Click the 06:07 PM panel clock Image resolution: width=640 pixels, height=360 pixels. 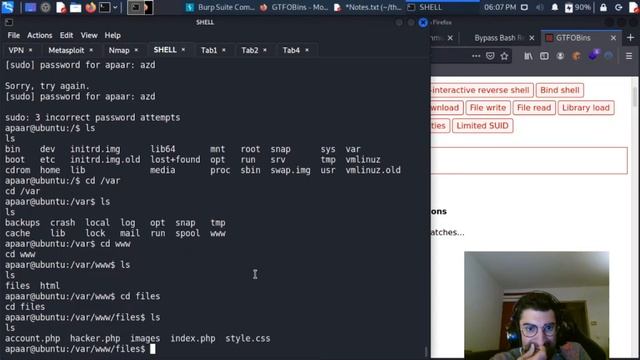pos(500,7)
